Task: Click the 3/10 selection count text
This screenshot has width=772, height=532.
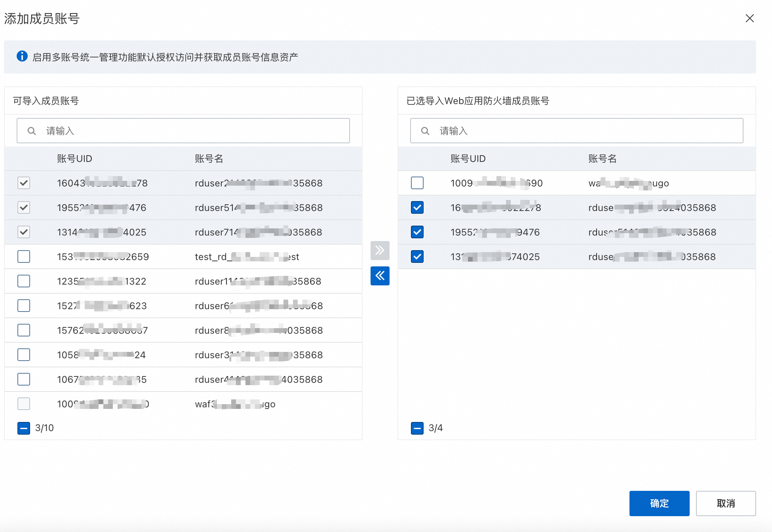Action: (44, 428)
